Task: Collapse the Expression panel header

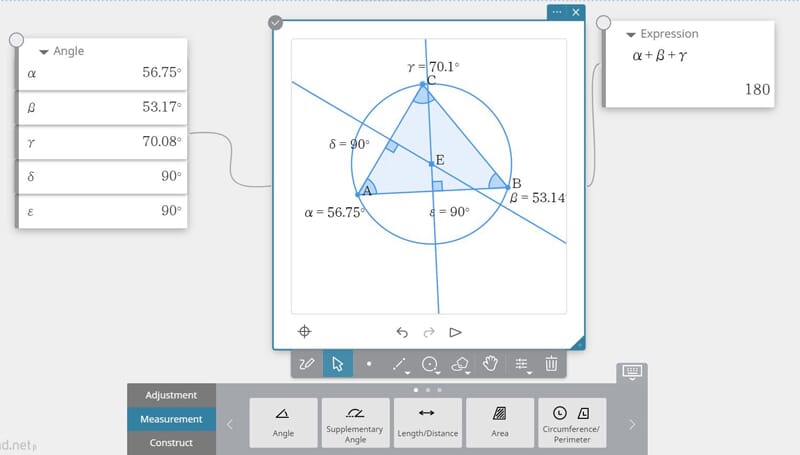Action: [x=630, y=34]
